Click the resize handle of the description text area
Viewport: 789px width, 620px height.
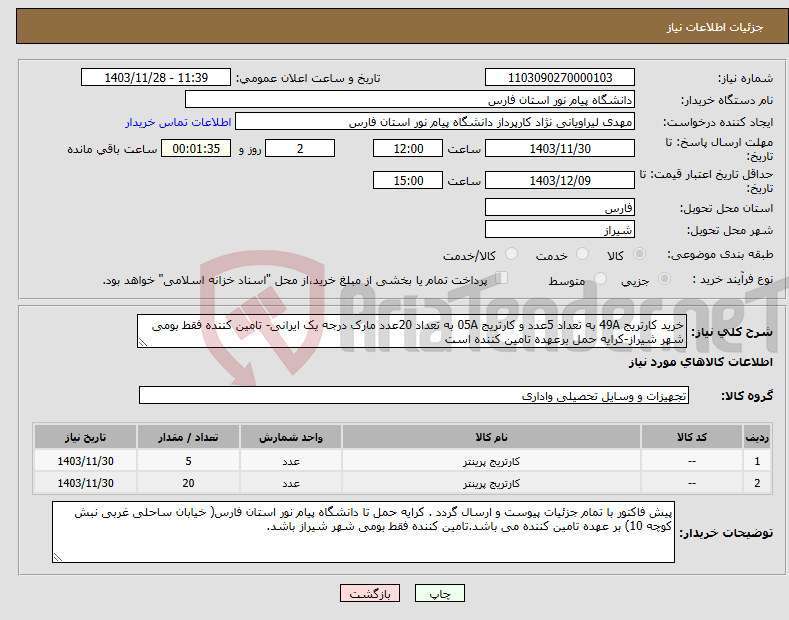(142, 343)
